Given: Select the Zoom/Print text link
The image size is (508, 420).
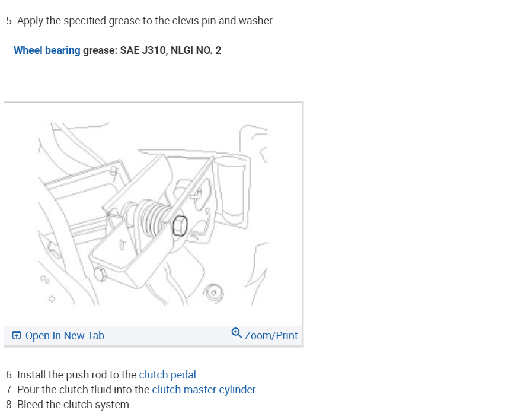Looking at the screenshot, I should [x=271, y=336].
